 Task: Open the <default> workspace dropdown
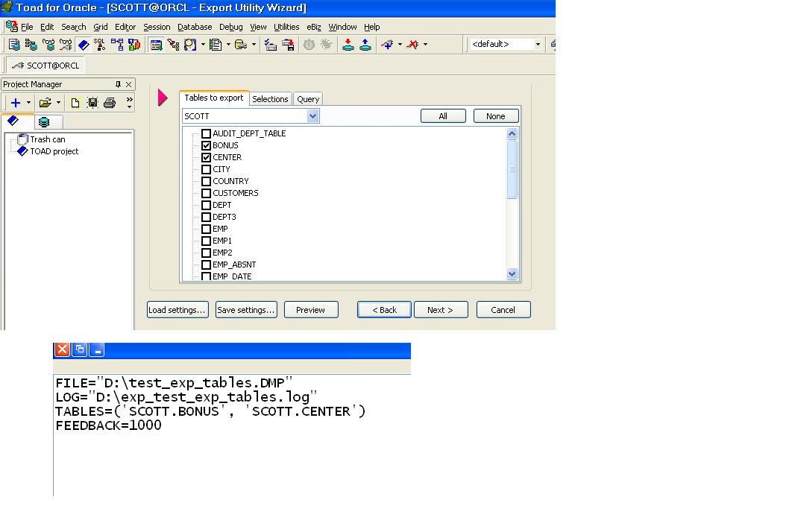click(x=537, y=45)
